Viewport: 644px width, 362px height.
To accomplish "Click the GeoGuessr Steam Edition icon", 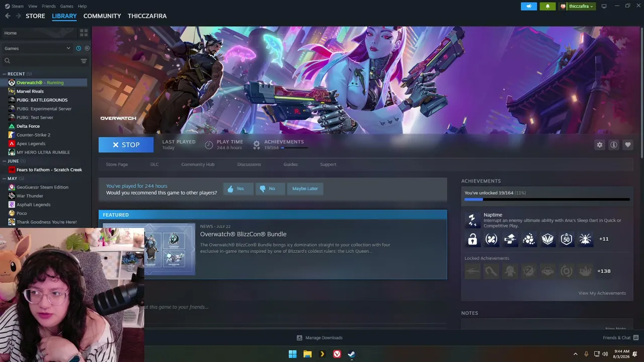I will point(12,187).
